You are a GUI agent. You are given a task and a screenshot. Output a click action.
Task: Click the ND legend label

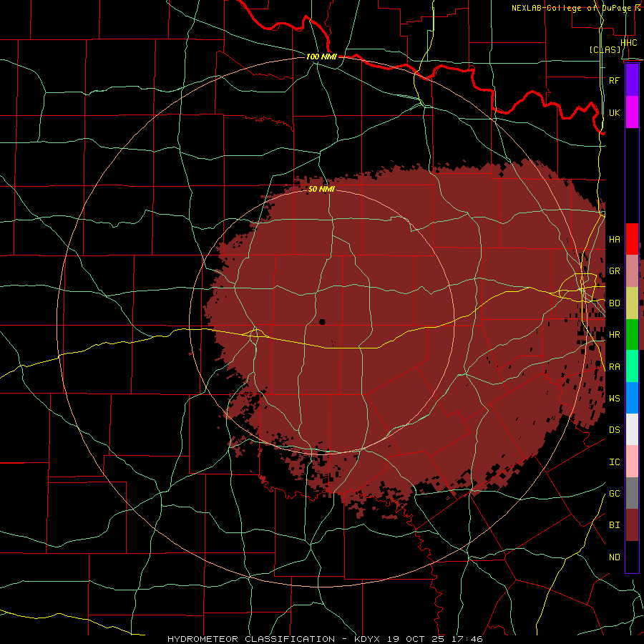pos(615,557)
